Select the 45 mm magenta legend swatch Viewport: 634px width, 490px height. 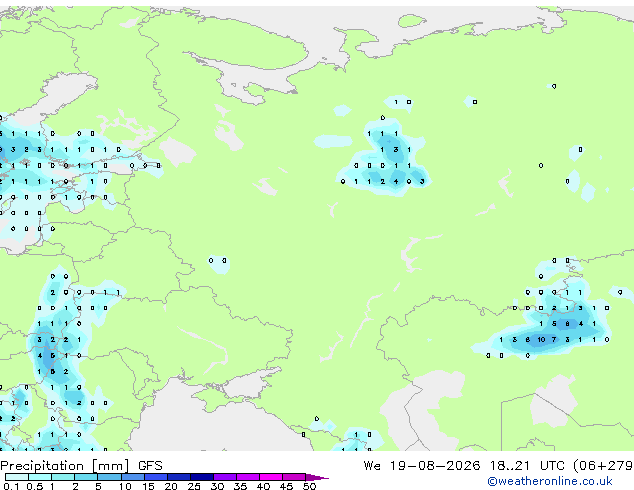294,477
